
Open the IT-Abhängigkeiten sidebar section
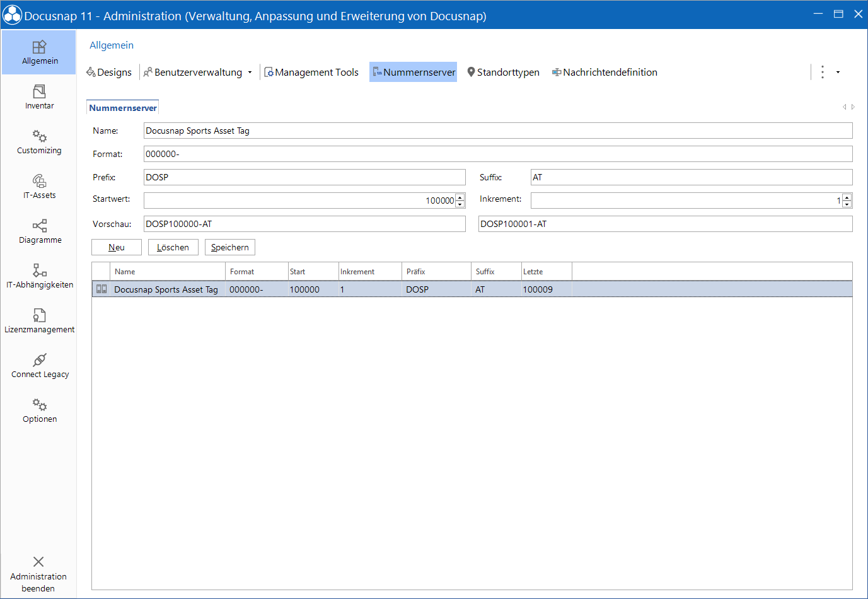(39, 276)
